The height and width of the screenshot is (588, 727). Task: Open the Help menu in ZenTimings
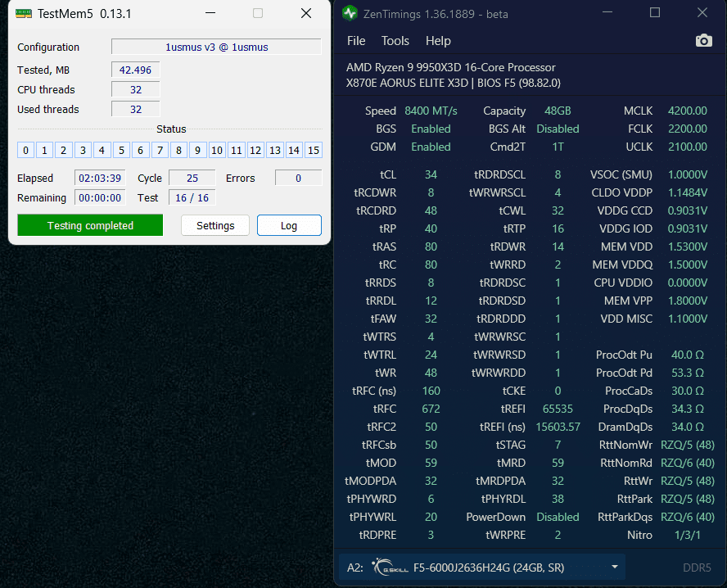pos(438,41)
